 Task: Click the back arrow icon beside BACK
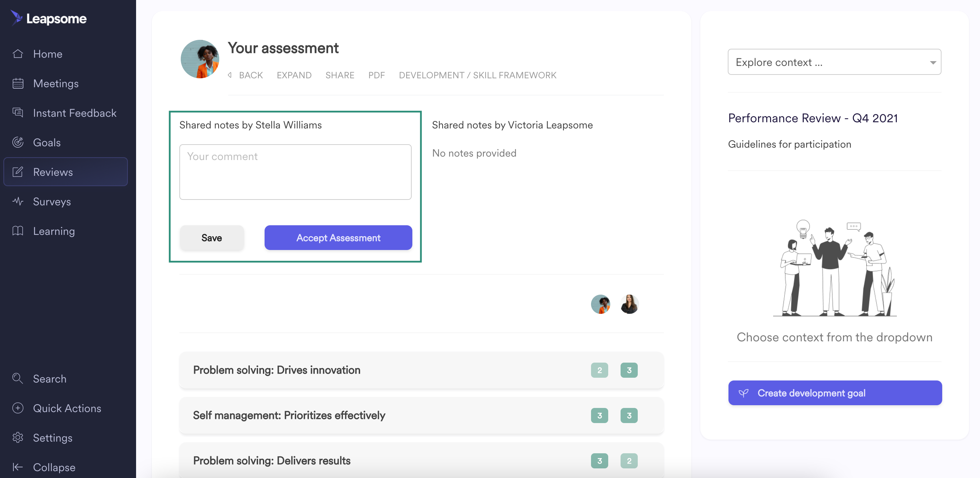pos(230,75)
